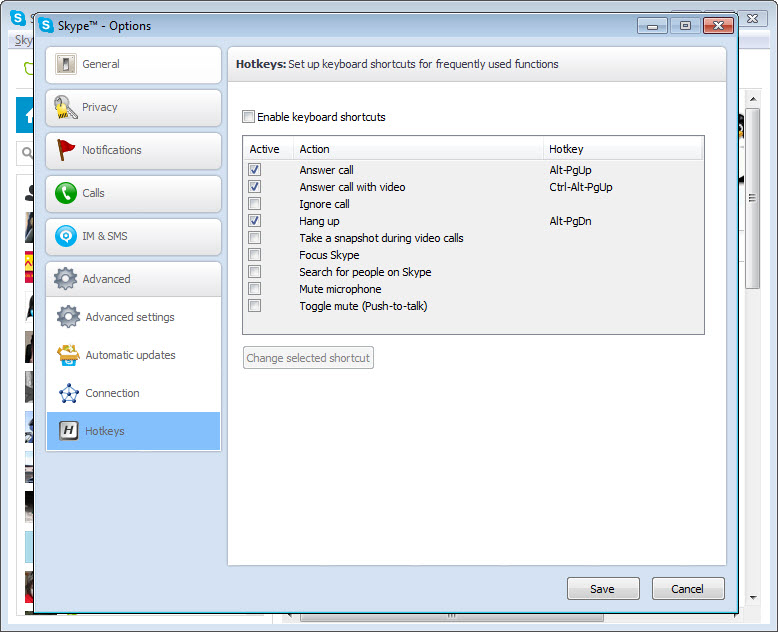Click the Advanced settings gear icon
The width and height of the screenshot is (778, 632).
pos(68,316)
